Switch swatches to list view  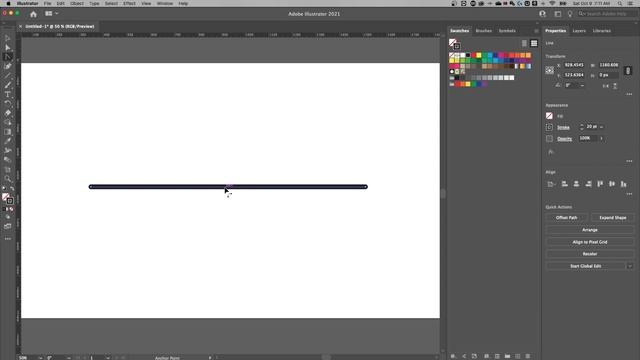524,43
